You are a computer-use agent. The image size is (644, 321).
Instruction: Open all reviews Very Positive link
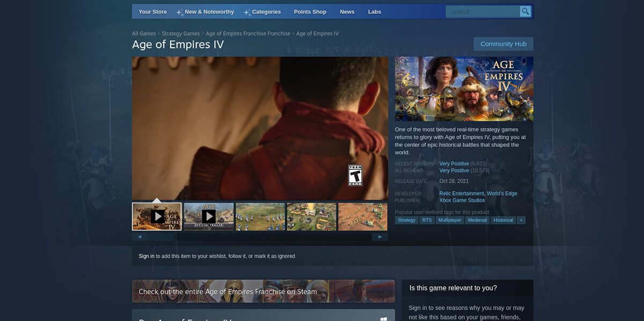point(454,170)
